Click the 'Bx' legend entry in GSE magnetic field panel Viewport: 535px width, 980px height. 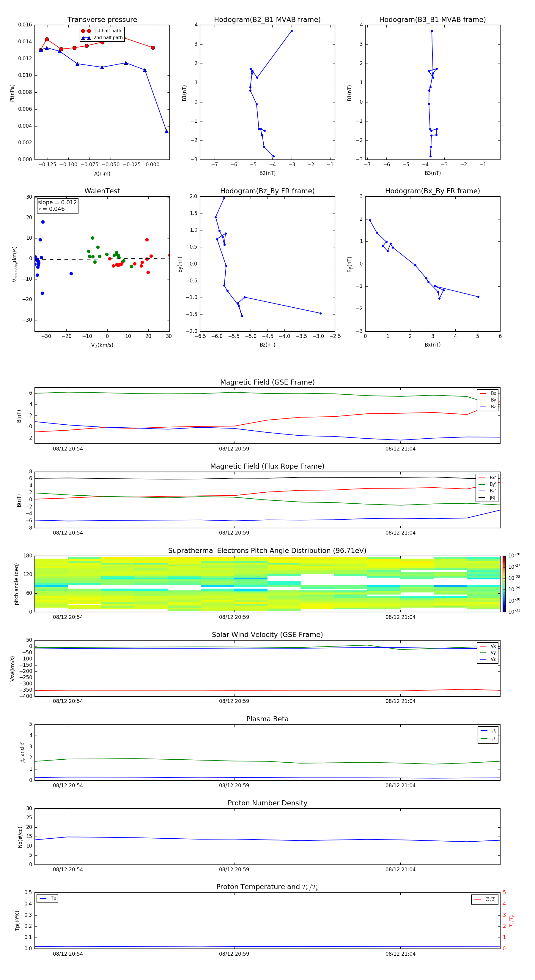pos(488,393)
